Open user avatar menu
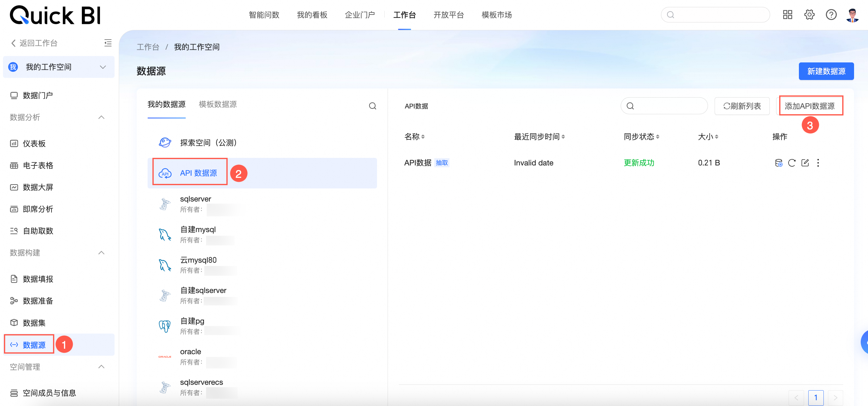Image resolution: width=868 pixels, height=406 pixels. click(x=852, y=15)
